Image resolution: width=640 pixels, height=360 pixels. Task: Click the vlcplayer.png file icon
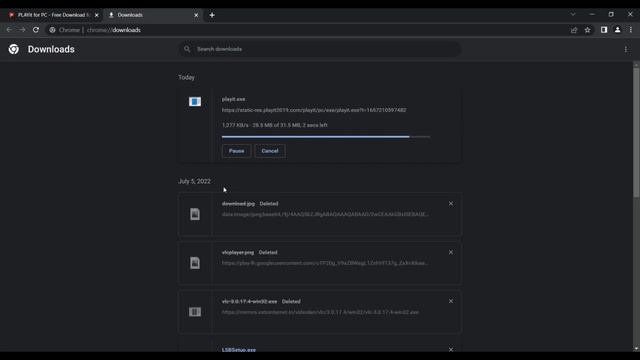tap(195, 263)
